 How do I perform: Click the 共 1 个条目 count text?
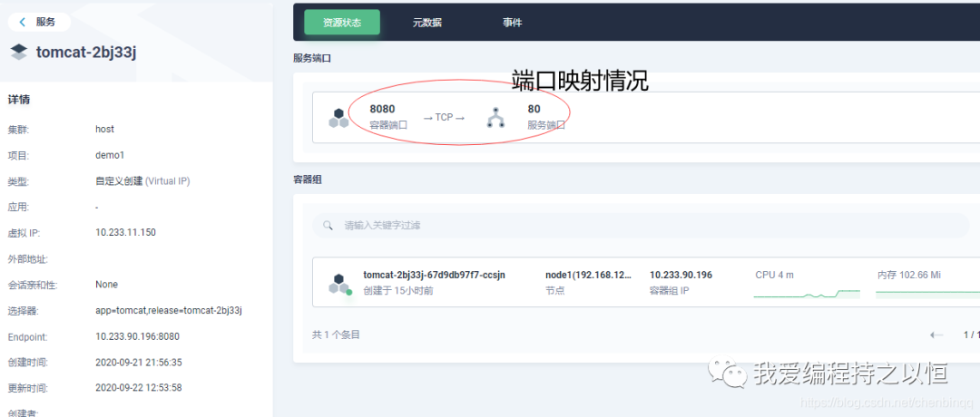337,335
